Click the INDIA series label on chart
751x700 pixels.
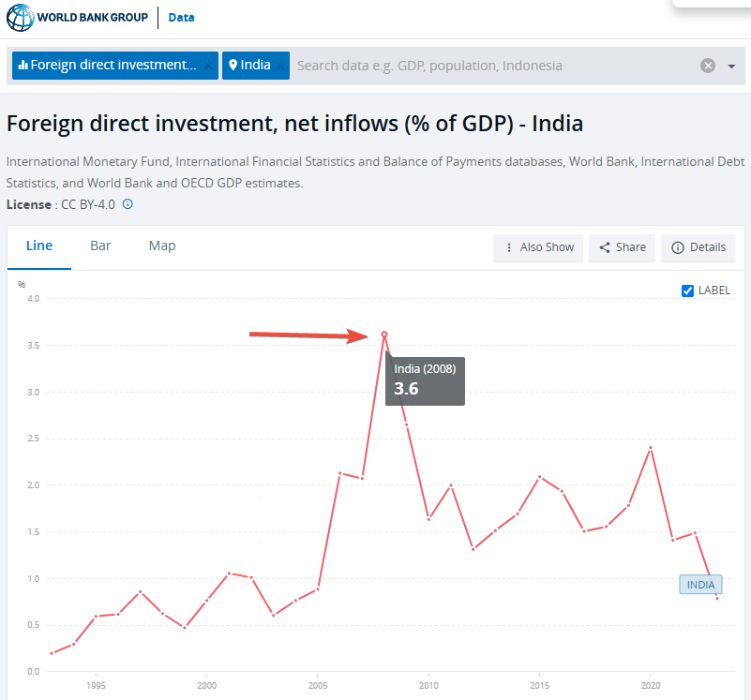[x=700, y=585]
